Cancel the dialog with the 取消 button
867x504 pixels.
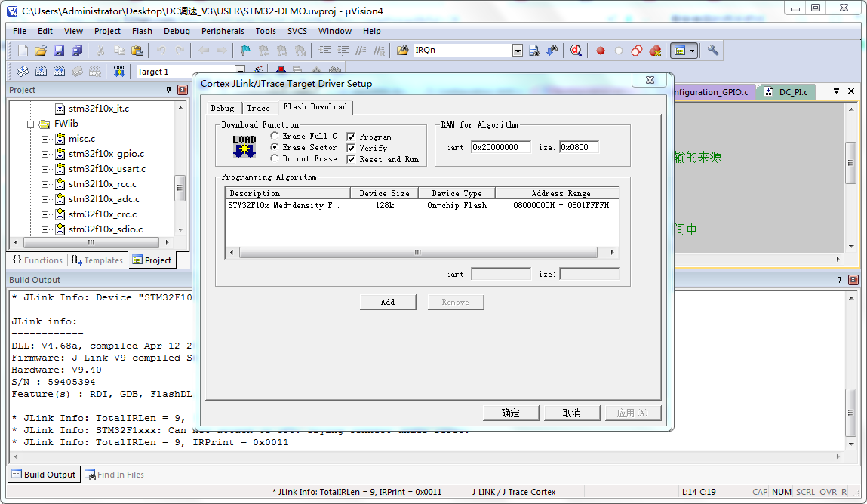572,413
